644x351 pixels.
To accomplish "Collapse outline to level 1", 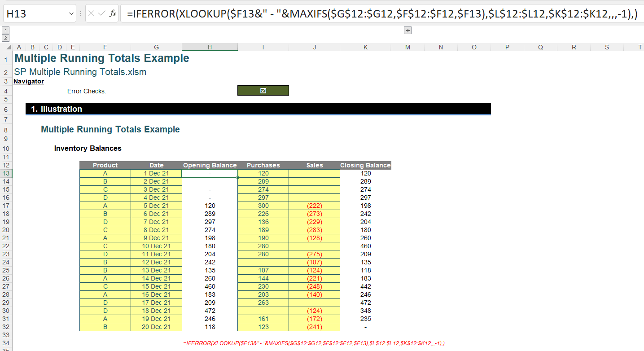I will coord(5,31).
